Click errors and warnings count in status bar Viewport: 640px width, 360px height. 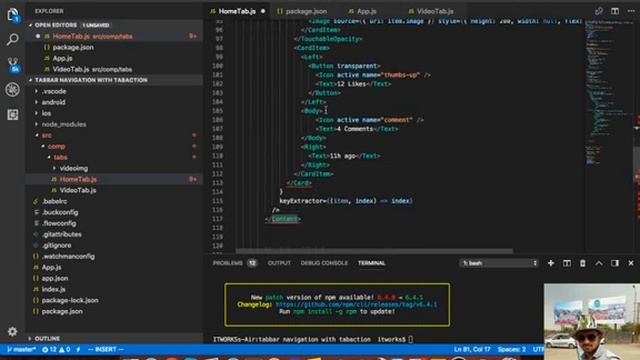pyautogui.click(x=56, y=349)
